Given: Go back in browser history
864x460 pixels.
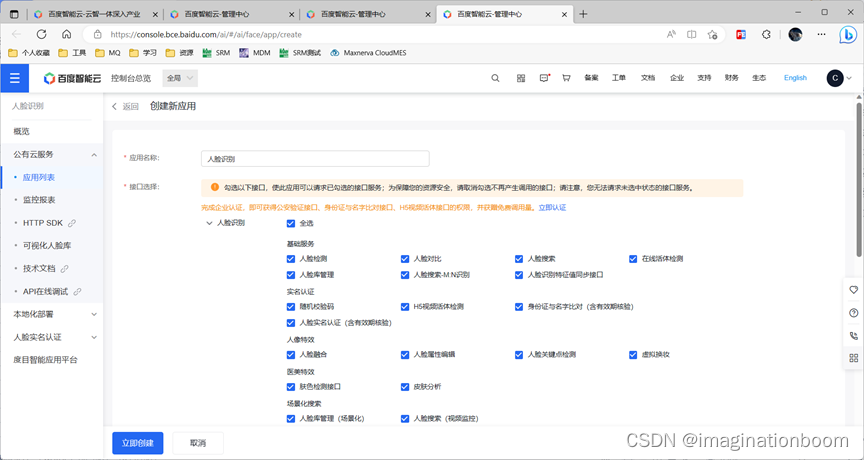Looking at the screenshot, I should pos(16,34).
